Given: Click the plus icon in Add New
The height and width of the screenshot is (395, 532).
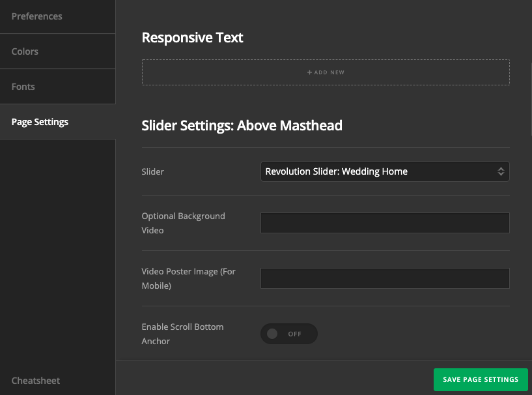Looking at the screenshot, I should 309,72.
